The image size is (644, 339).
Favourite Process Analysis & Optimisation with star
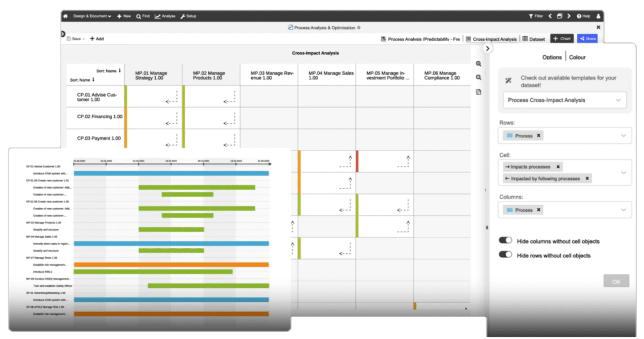click(x=359, y=27)
